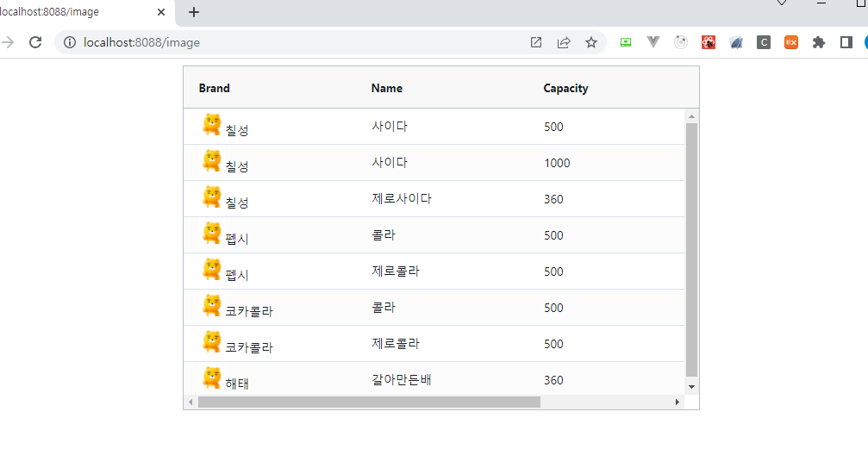Select name cell 갈아만든배
The height and width of the screenshot is (468, 868).
pyautogui.click(x=402, y=380)
